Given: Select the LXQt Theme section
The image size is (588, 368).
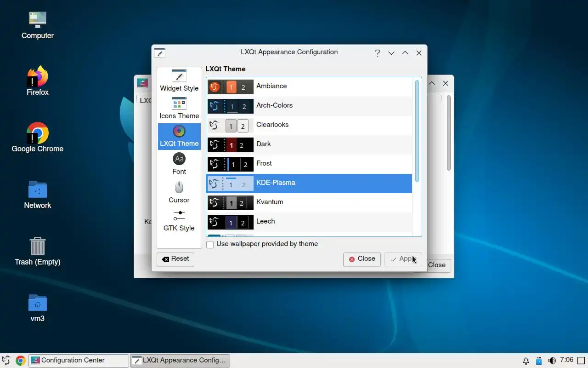Looking at the screenshot, I should 179,136.
